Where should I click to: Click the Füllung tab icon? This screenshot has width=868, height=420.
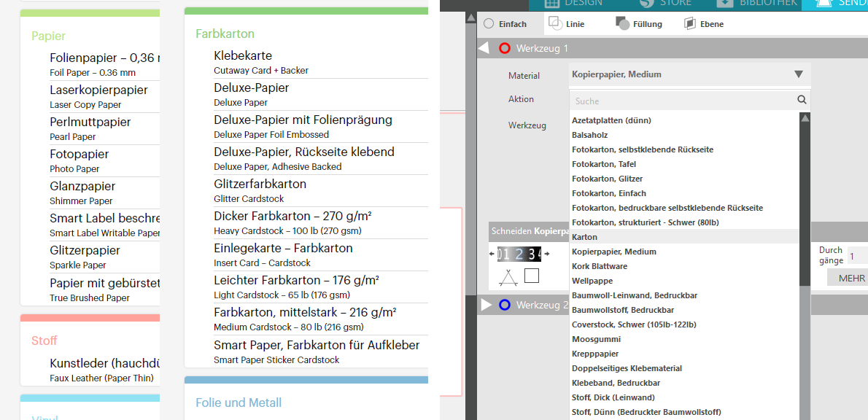[x=622, y=23]
